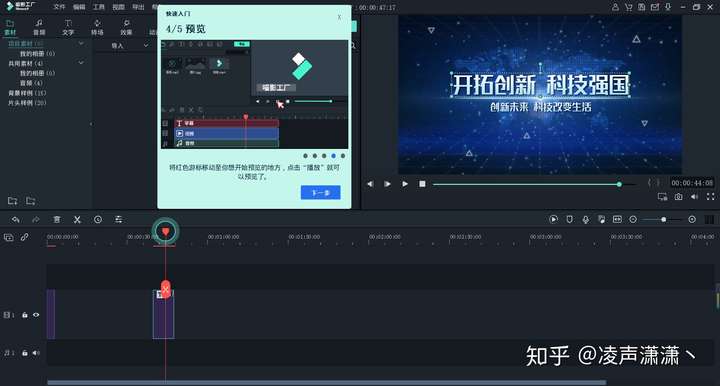Select 我的相册 under 项目素材
The width and height of the screenshot is (720, 386).
click(37, 54)
